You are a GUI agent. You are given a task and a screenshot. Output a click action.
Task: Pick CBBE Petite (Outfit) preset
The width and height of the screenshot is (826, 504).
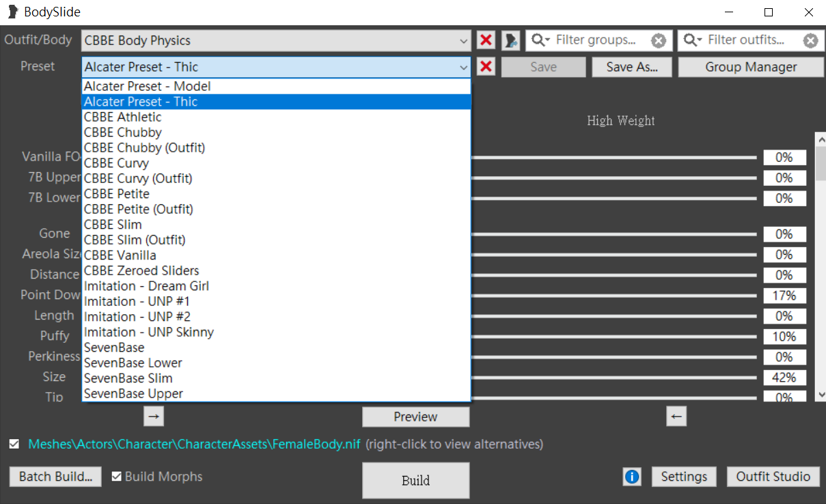pyautogui.click(x=277, y=209)
